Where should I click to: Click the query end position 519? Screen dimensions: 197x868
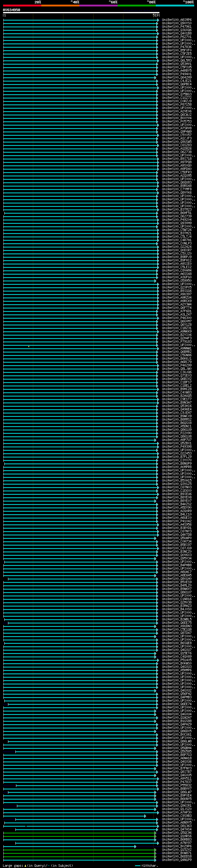point(155,15)
